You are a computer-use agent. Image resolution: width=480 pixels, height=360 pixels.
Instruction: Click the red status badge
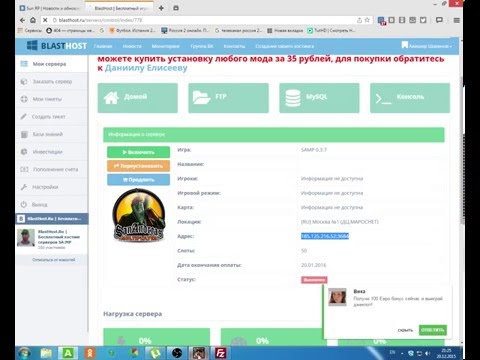tap(314, 280)
